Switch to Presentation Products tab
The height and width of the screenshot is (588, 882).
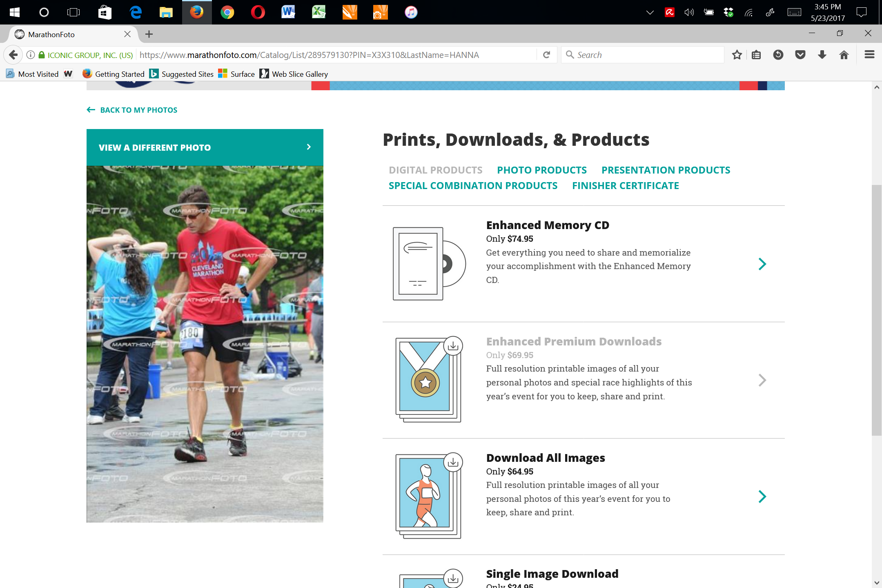pyautogui.click(x=666, y=170)
